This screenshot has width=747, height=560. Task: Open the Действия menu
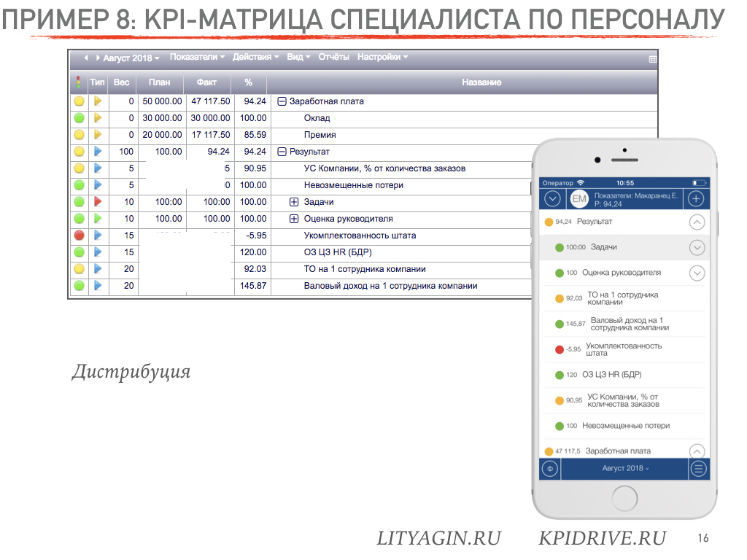coord(256,57)
